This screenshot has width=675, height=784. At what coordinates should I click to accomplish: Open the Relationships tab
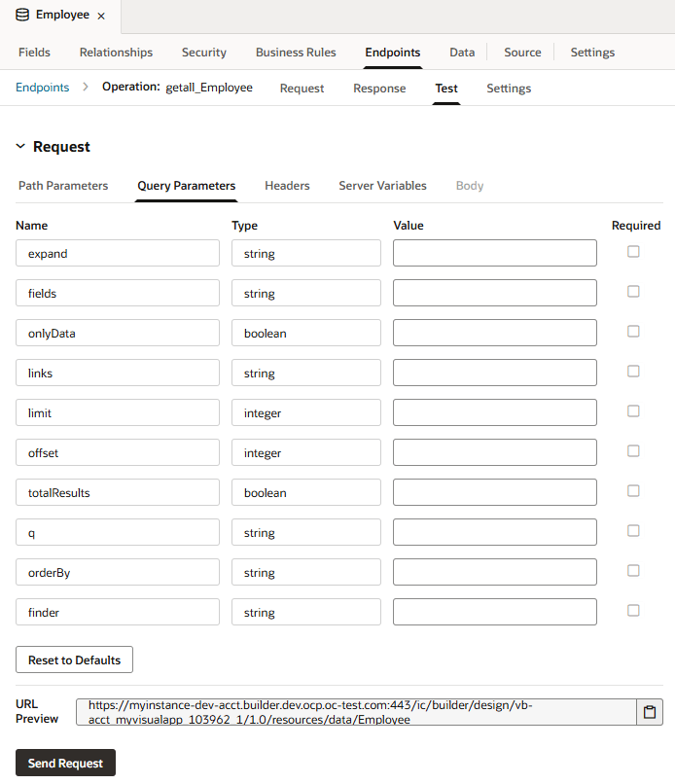[116, 52]
